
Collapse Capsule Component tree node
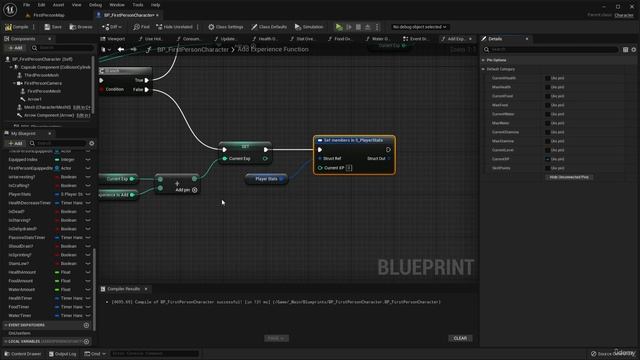[x=11, y=67]
